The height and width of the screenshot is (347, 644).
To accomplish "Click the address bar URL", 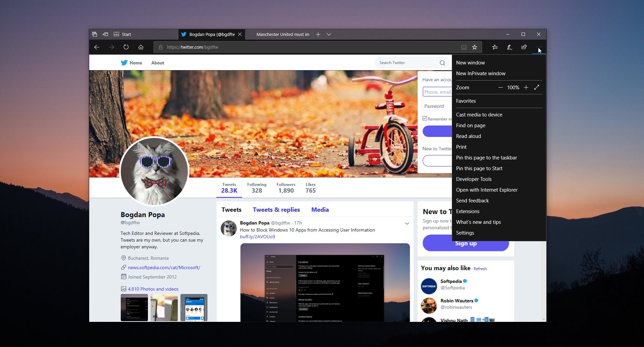I will click(193, 47).
